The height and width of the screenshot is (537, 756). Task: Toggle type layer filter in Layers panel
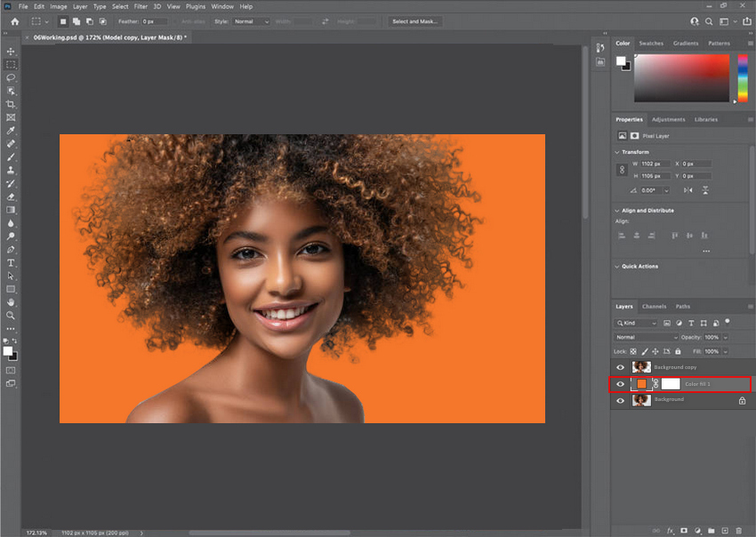[691, 323]
